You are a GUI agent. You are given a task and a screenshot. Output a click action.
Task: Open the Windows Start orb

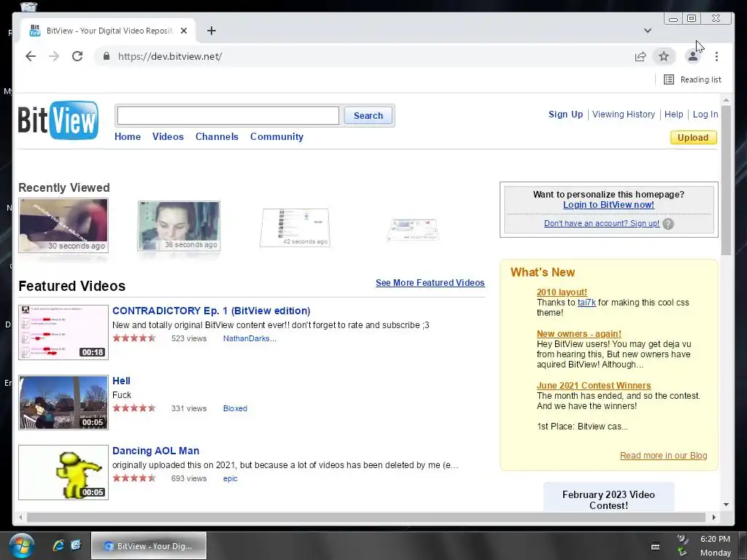pyautogui.click(x=21, y=545)
